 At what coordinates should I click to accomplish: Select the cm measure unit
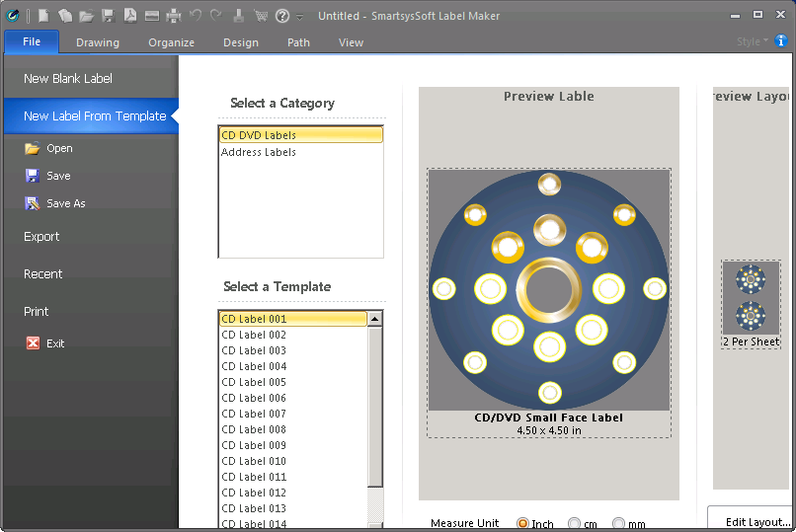(574, 524)
